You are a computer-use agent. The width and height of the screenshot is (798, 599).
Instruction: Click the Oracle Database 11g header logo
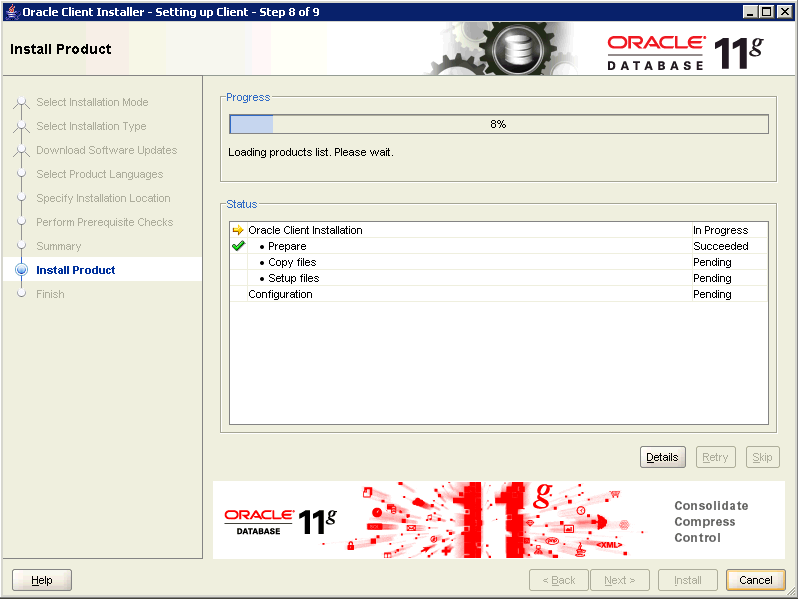[x=684, y=51]
